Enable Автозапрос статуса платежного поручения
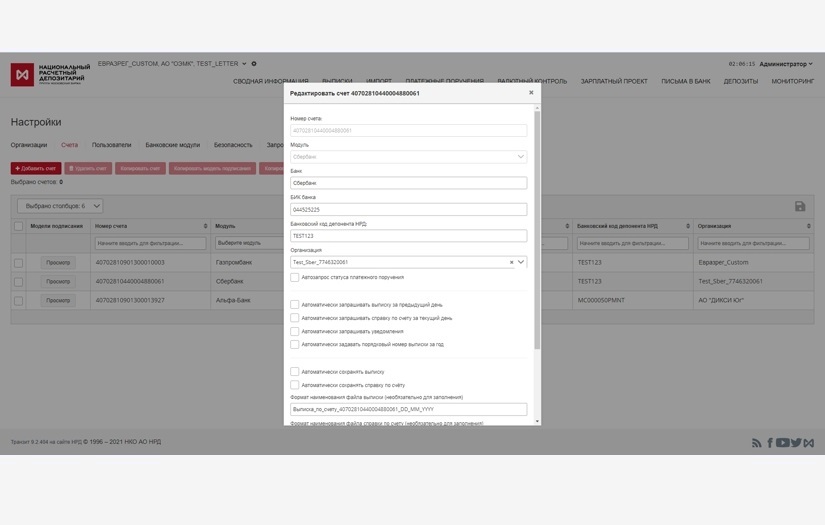The width and height of the screenshot is (825, 525). tap(295, 277)
